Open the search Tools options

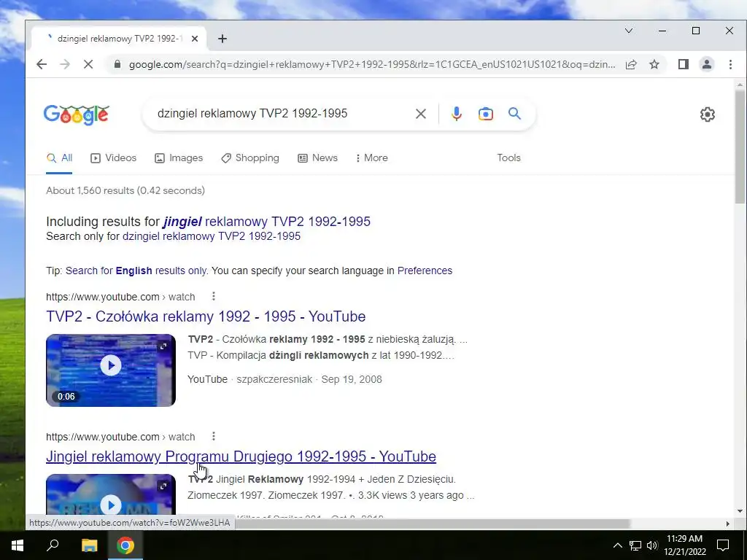508,158
